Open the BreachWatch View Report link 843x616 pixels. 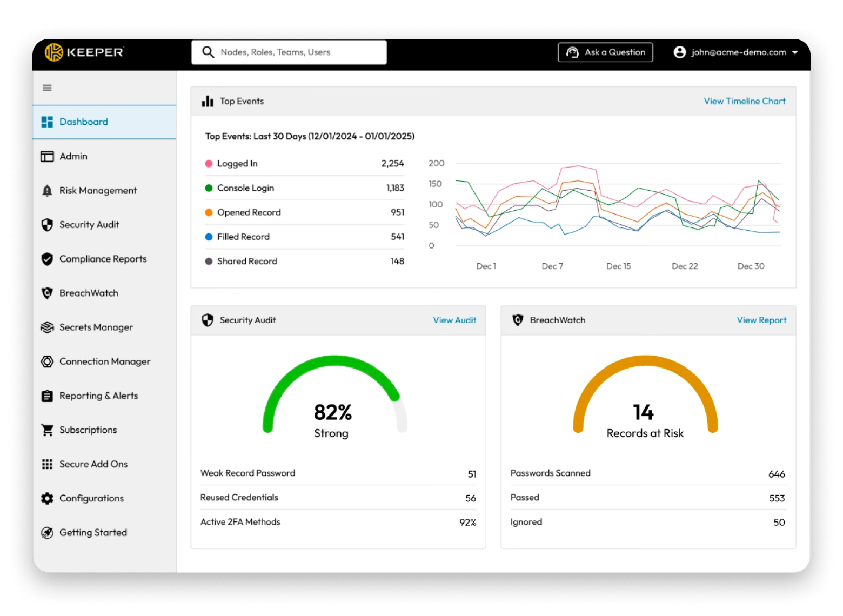tap(761, 320)
